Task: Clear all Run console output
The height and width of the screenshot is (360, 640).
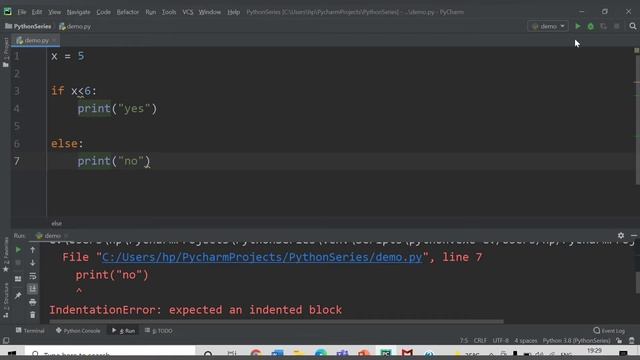Action: [33, 315]
